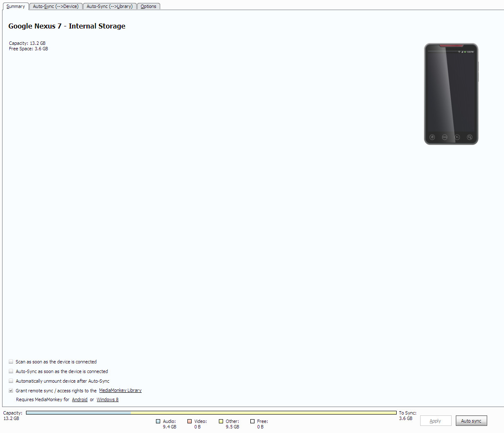Switch to the Options tab
The width and height of the screenshot is (504, 433).
(x=148, y=6)
